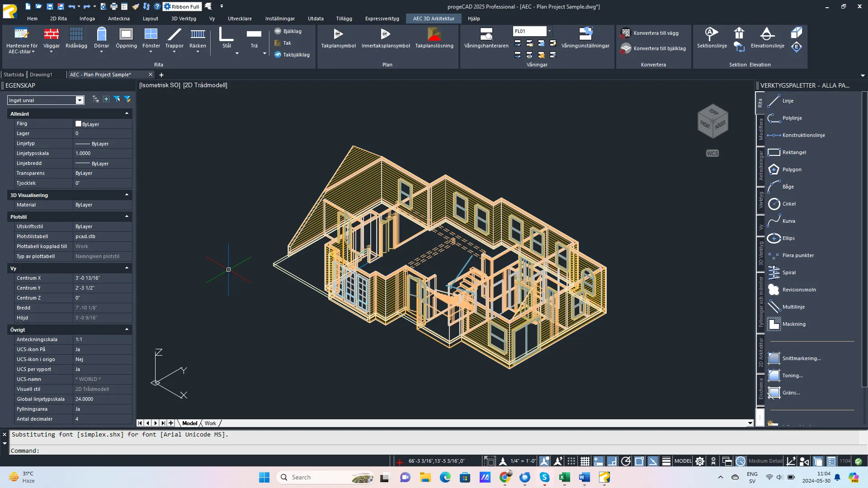This screenshot has height=488, width=868.
Task: Click the Ribbon Full button
Action: tap(182, 6)
